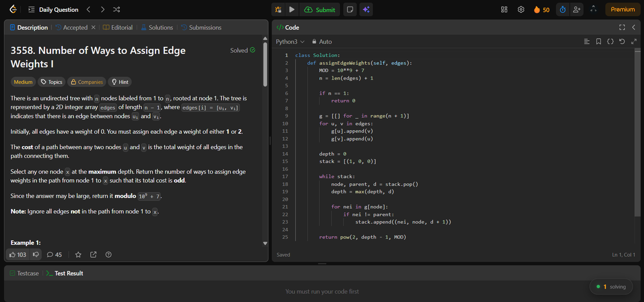Screen dimensions: 644x302
Task: Run code with the play icon
Action: tap(292, 10)
